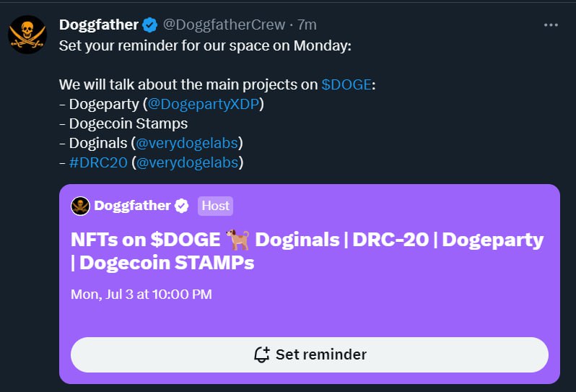Open the #DRC20 hashtag link
This screenshot has width=576, height=392.
98,162
